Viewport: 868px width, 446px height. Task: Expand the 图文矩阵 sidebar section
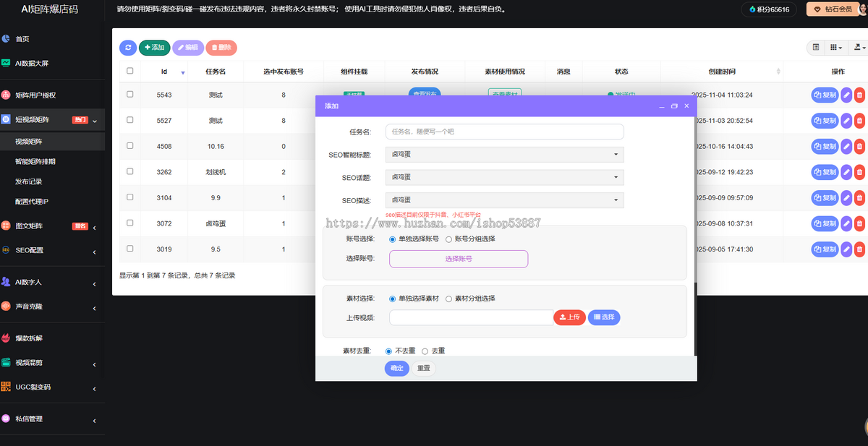coord(52,226)
